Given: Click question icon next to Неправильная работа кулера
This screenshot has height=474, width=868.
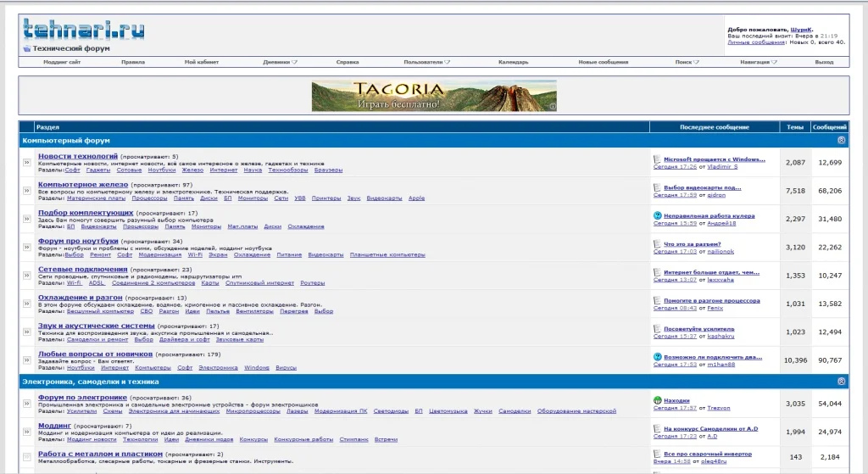Looking at the screenshot, I should click(x=657, y=215).
